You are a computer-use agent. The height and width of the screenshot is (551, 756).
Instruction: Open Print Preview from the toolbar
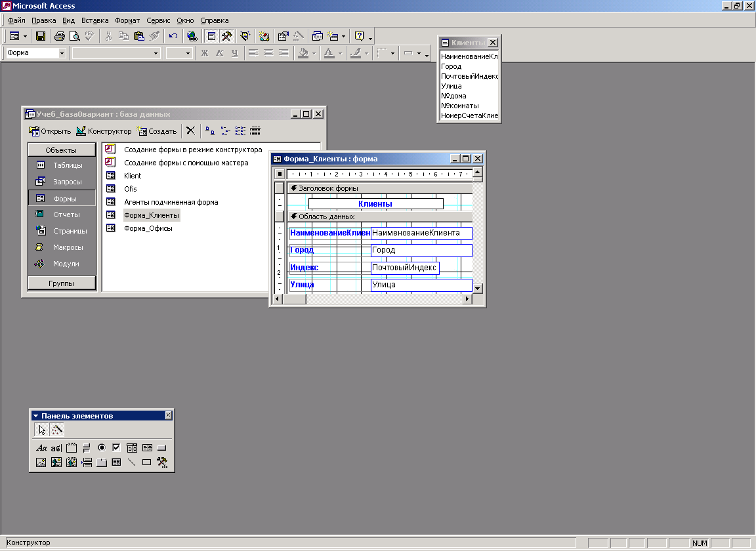[x=74, y=36]
